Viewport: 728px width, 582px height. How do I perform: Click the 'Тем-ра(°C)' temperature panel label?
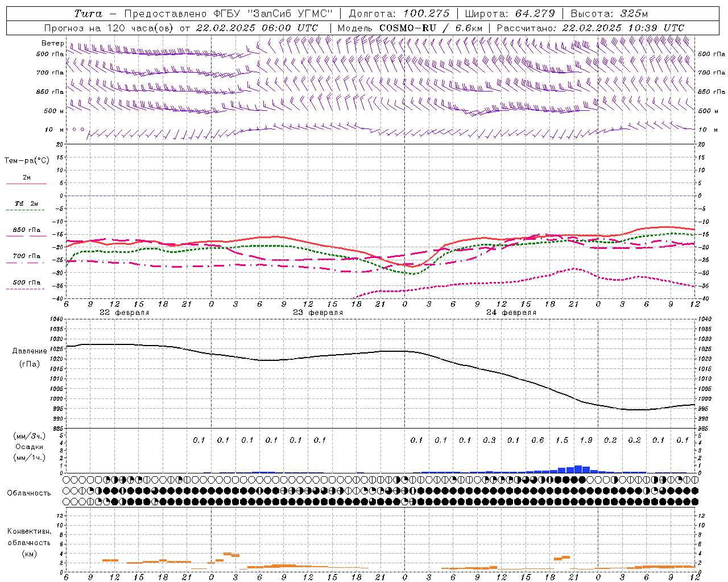(27, 161)
